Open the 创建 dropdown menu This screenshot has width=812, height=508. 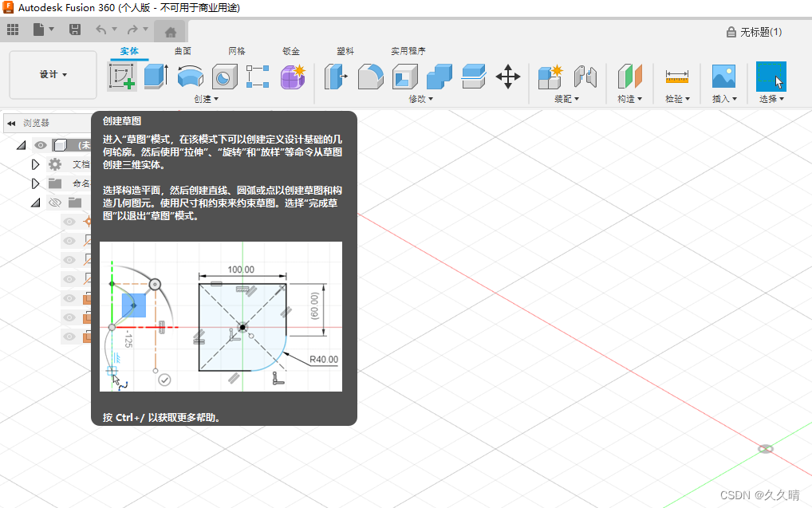pos(206,99)
